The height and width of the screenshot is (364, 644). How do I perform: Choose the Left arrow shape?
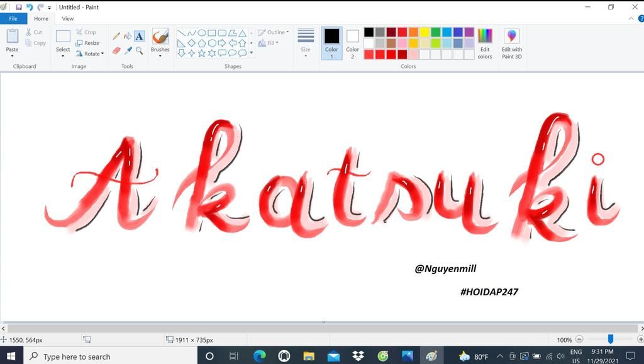[x=233, y=43]
